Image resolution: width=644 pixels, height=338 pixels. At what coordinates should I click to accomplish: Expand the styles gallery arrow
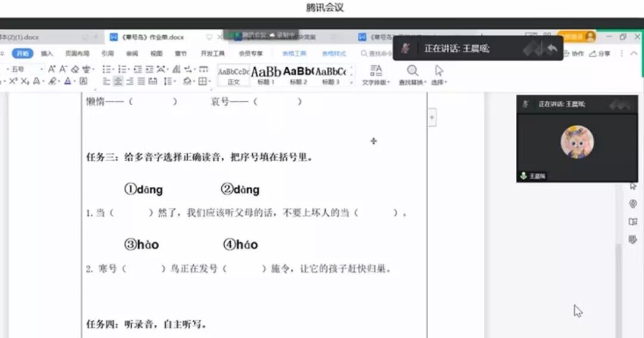351,83
